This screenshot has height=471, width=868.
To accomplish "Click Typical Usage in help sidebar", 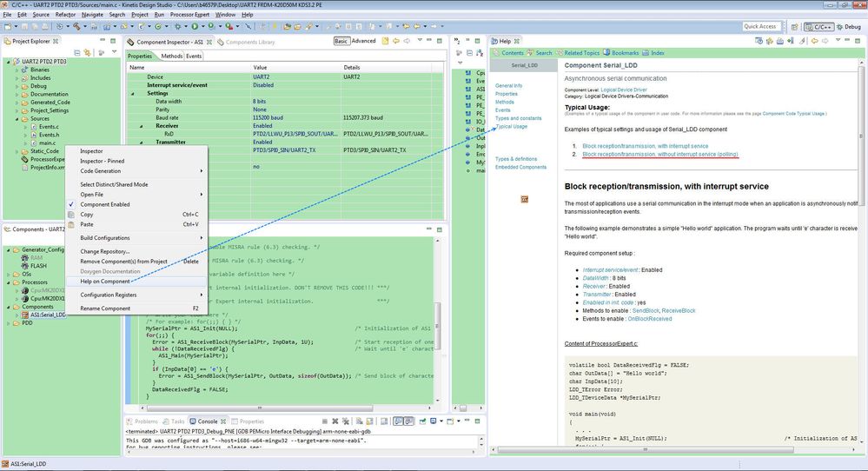I will point(512,126).
